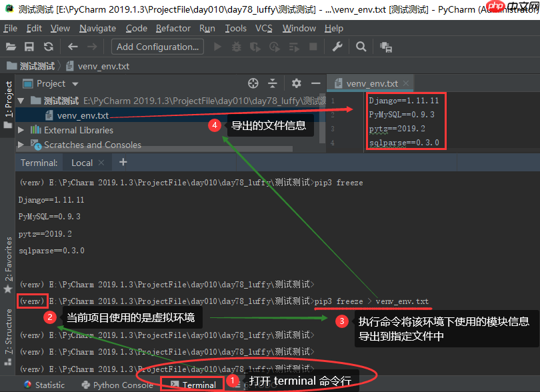Viewport: 540px width, 392px height.
Task: Toggle the 1: Project side tool window
Action: pos(8,105)
